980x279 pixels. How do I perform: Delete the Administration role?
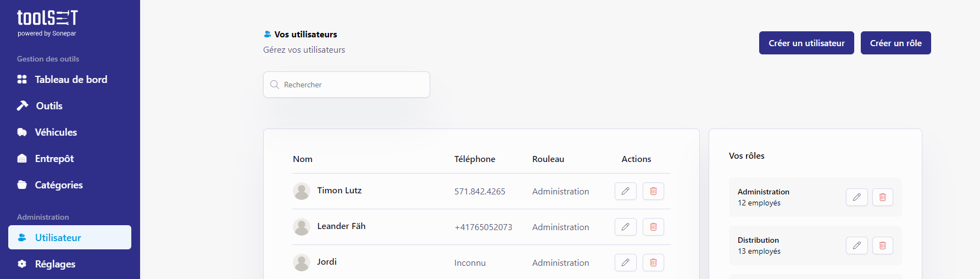point(882,197)
